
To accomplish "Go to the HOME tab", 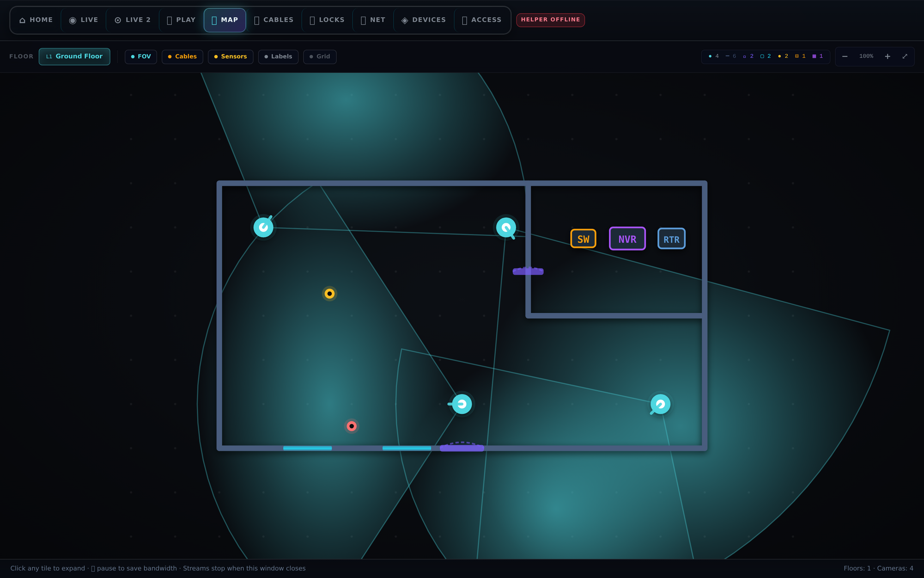I will 36,20.
